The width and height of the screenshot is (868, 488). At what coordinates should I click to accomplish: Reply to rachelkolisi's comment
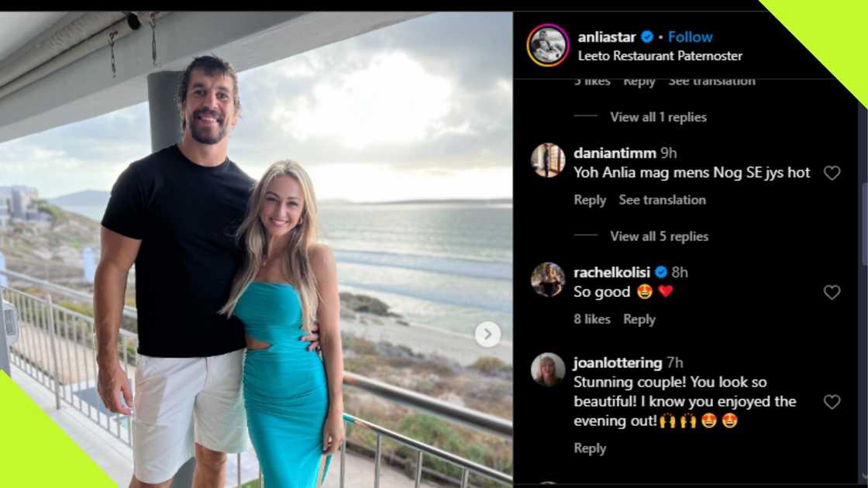point(639,319)
